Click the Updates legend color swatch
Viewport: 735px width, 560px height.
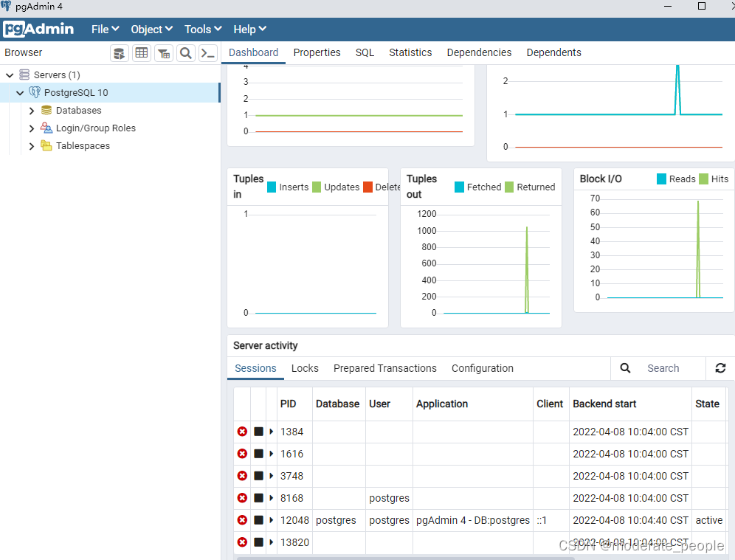coord(317,187)
